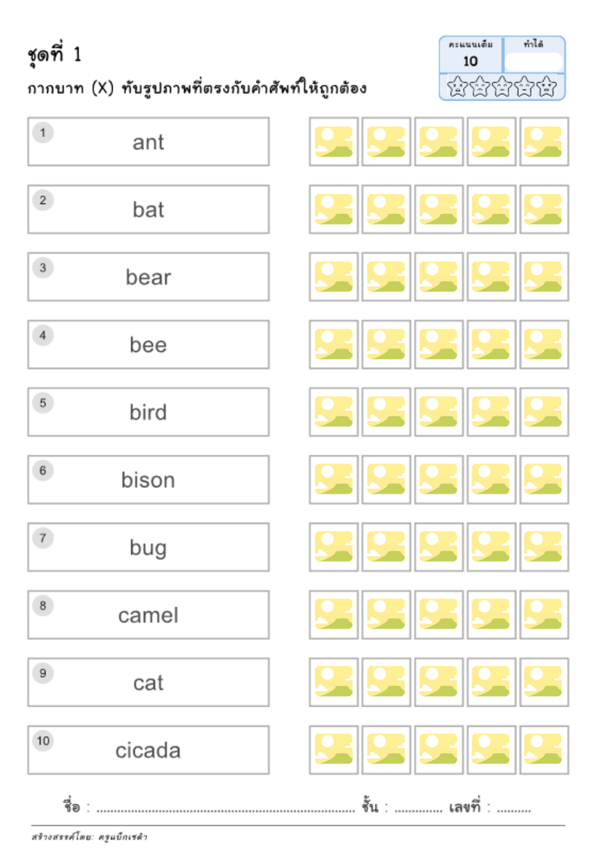Click the dotted class line after ชั้น
Image resolution: width=613 pixels, height=868 pixels.
pos(419,810)
